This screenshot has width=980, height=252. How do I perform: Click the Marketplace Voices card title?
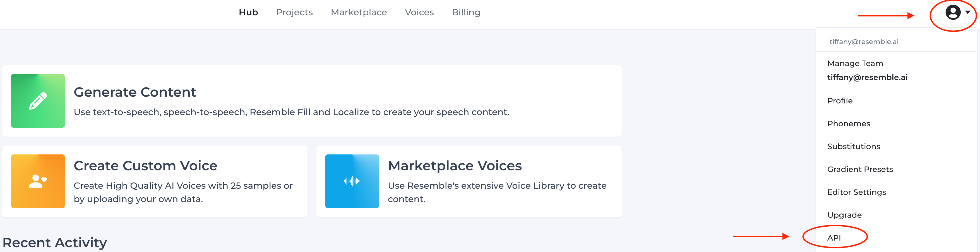[455, 166]
